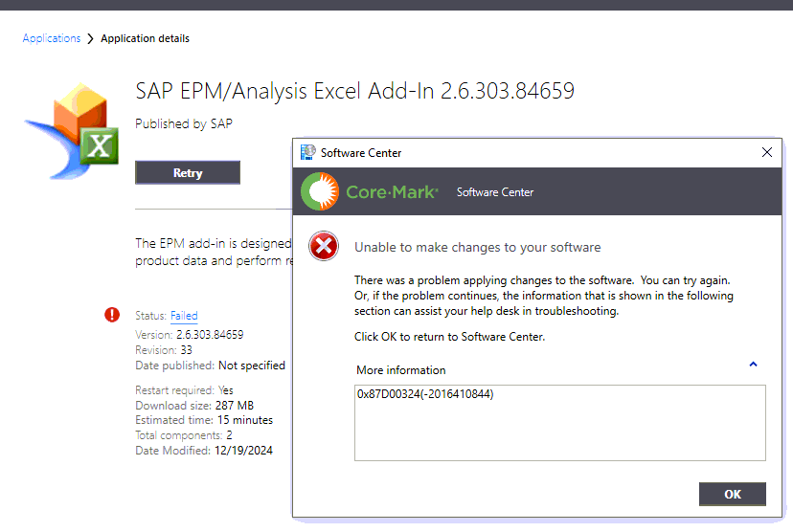
Task: Select the Application details breadcrumb text
Action: (x=146, y=38)
